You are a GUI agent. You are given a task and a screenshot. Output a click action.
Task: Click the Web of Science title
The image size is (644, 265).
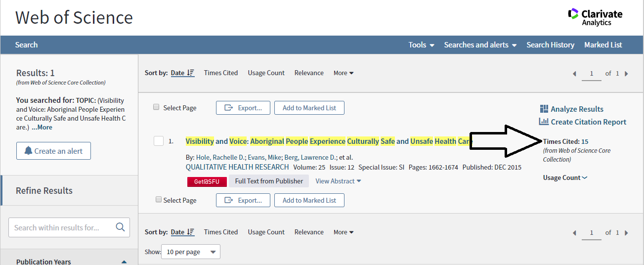[74, 17]
